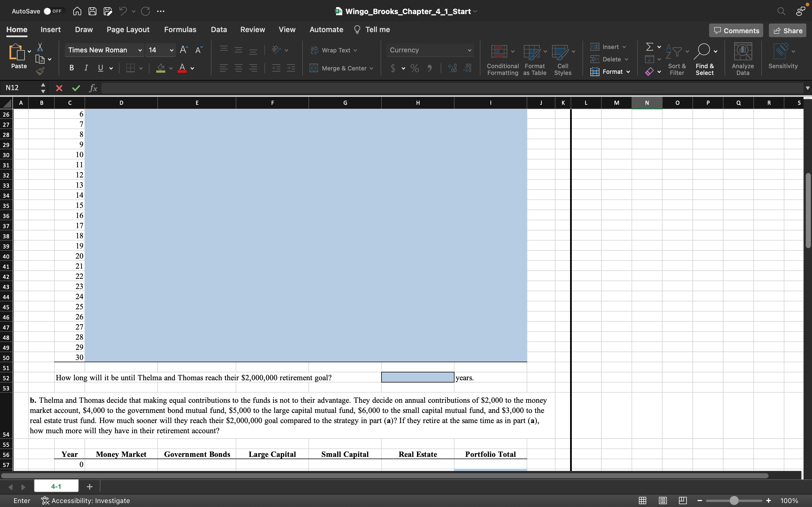
Task: Switch to the Formulas tab
Action: click(x=180, y=30)
